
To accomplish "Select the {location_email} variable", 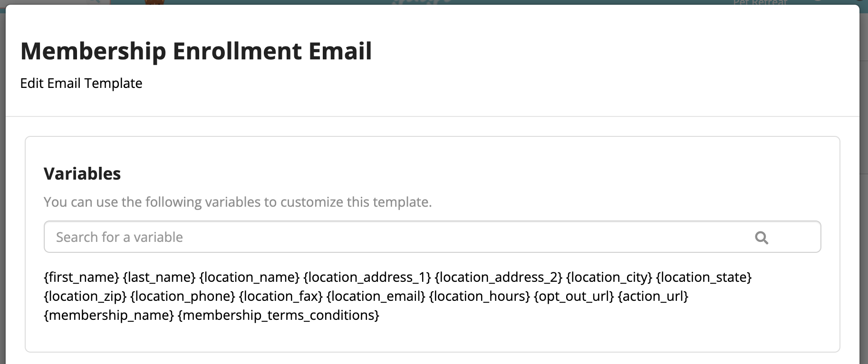I will [x=376, y=296].
